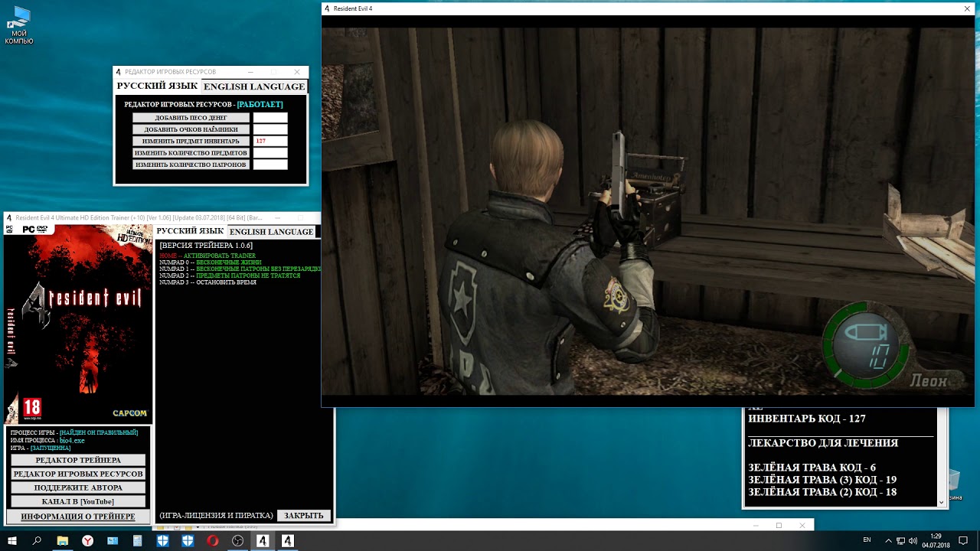Viewport: 980px width, 551px height.
Task: Click ЗЕЛЁНАЯ ТРАВА (3) КОД - 19 line
Action: 822,480
